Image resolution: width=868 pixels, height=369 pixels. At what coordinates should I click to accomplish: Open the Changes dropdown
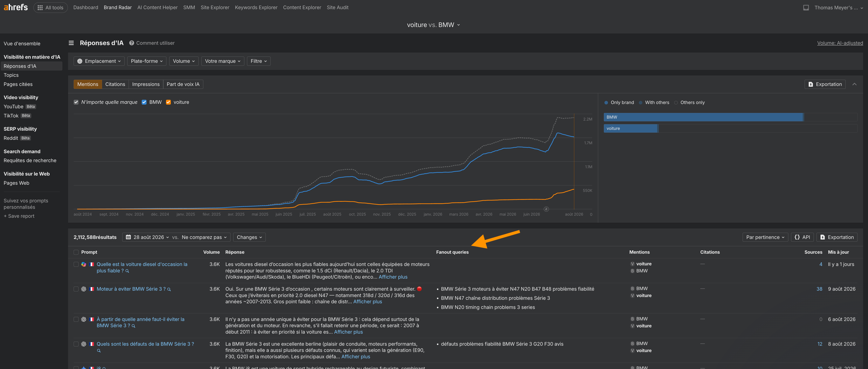[249, 237]
